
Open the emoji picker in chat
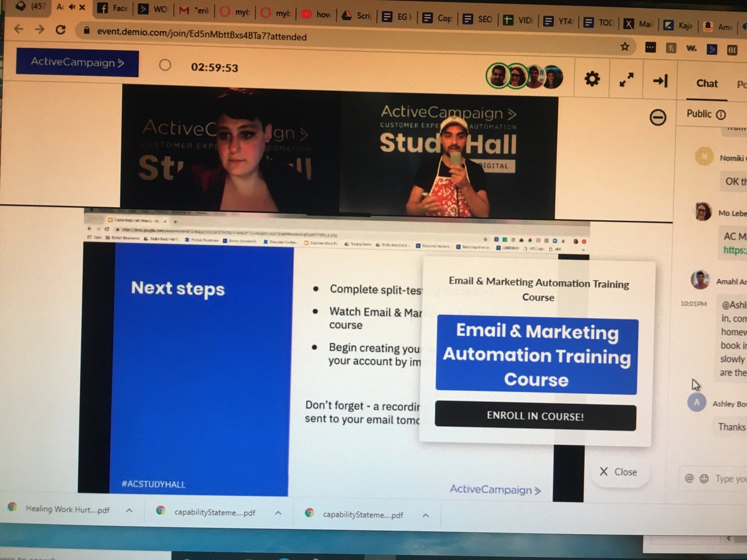704,479
